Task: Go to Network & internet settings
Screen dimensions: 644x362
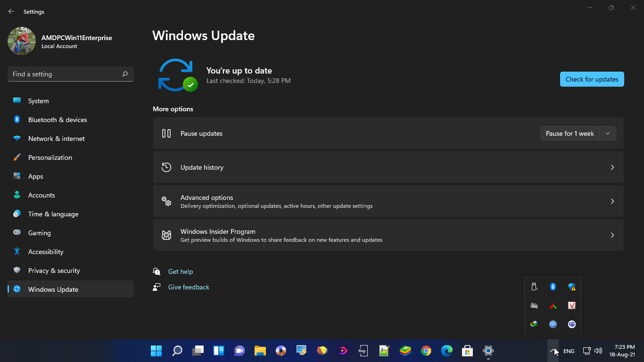Action: click(71, 139)
